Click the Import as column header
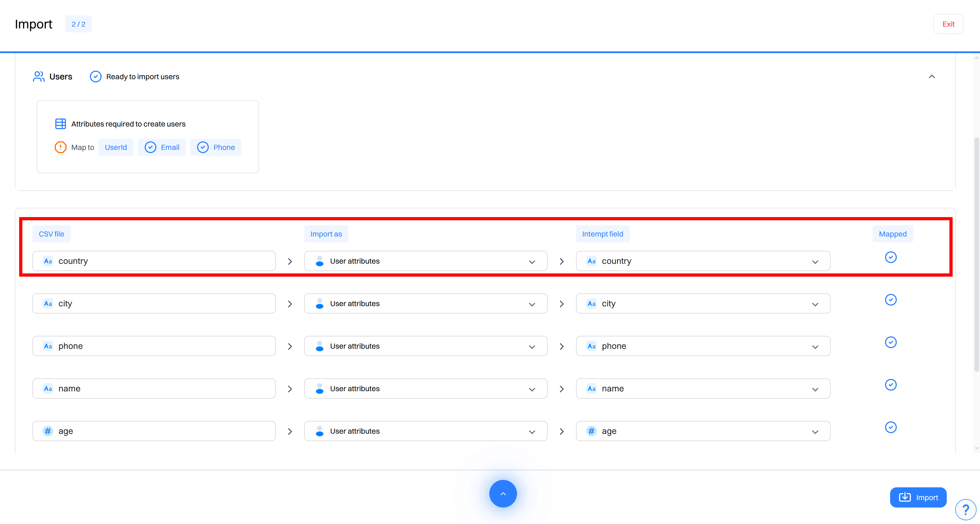This screenshot has width=980, height=524. (x=326, y=234)
